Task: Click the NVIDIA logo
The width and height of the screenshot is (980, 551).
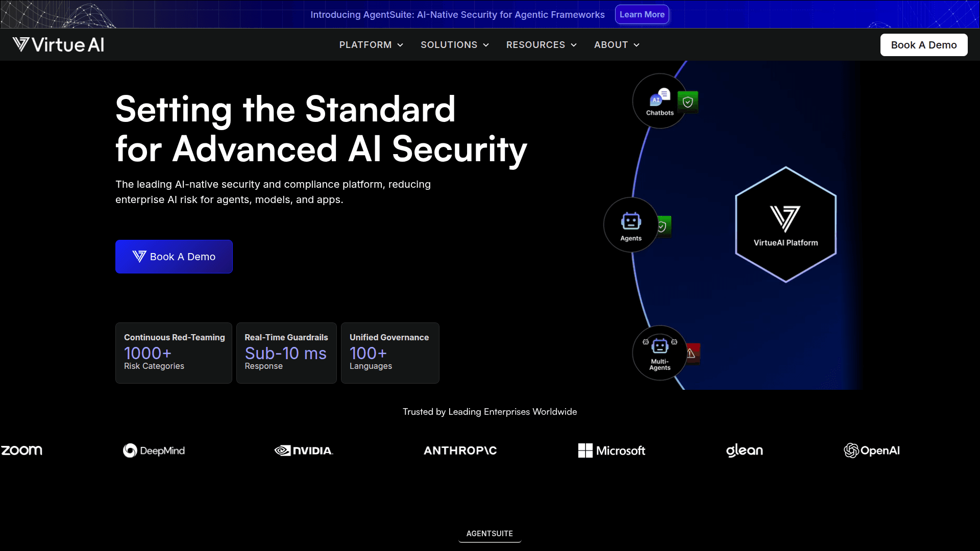Action: tap(304, 450)
